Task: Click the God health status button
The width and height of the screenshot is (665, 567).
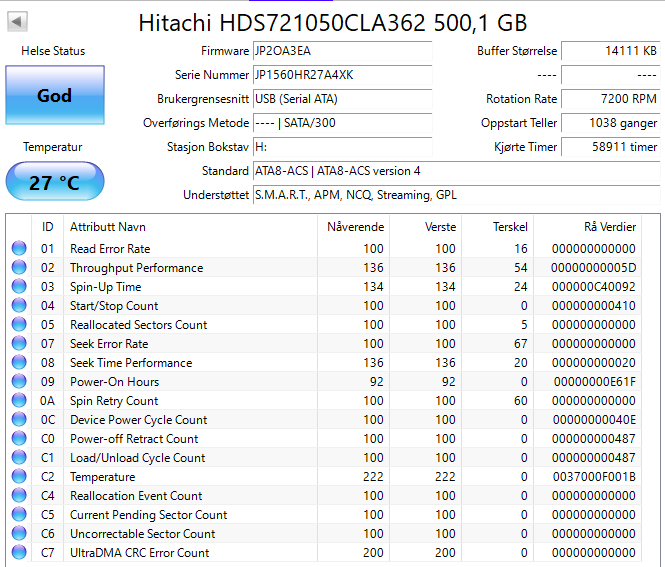Action: coord(55,95)
